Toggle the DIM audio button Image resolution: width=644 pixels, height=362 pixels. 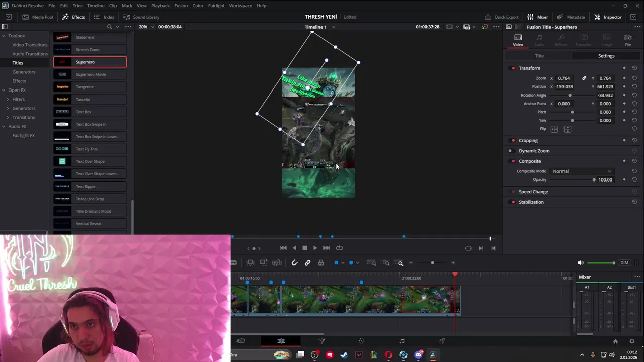pyautogui.click(x=624, y=263)
